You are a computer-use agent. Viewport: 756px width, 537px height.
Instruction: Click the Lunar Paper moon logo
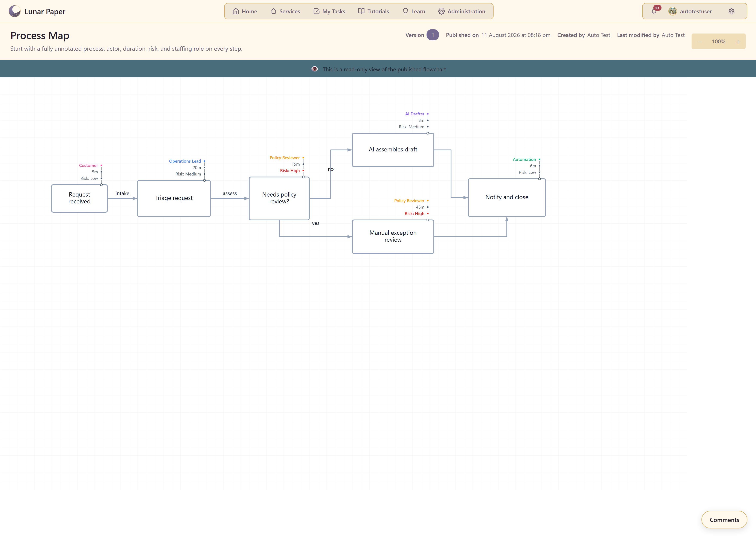[x=15, y=11]
